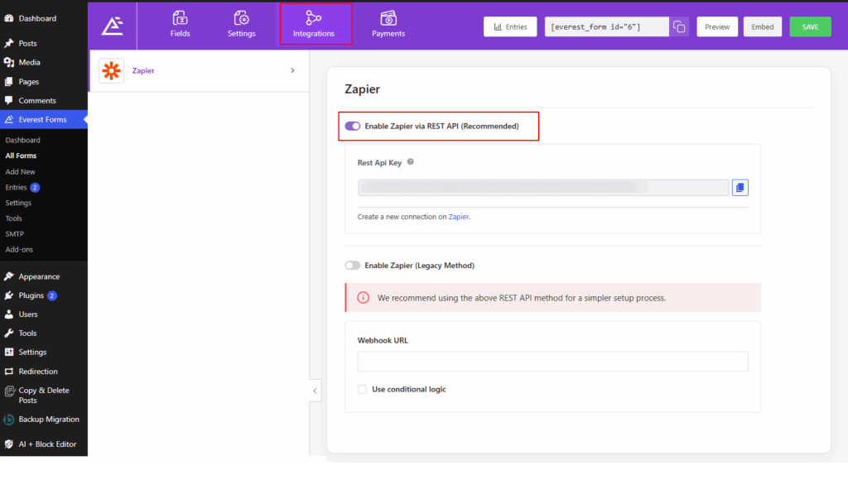The width and height of the screenshot is (848, 504).
Task: Disable Zapier via REST API toggle
Action: click(353, 126)
